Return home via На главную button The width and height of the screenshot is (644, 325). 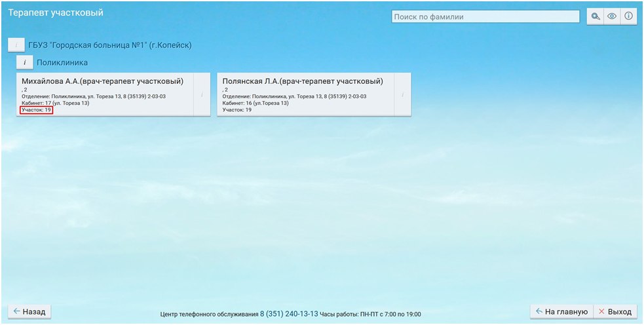pyautogui.click(x=561, y=312)
